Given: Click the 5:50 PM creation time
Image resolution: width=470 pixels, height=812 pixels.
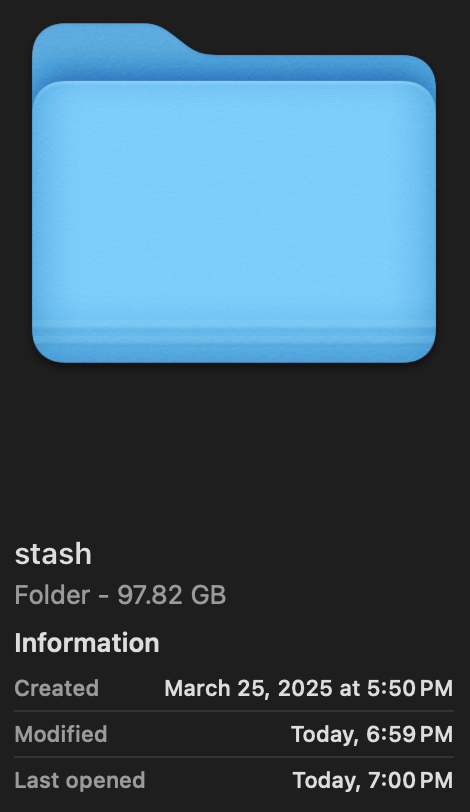Looking at the screenshot, I should point(410,688).
